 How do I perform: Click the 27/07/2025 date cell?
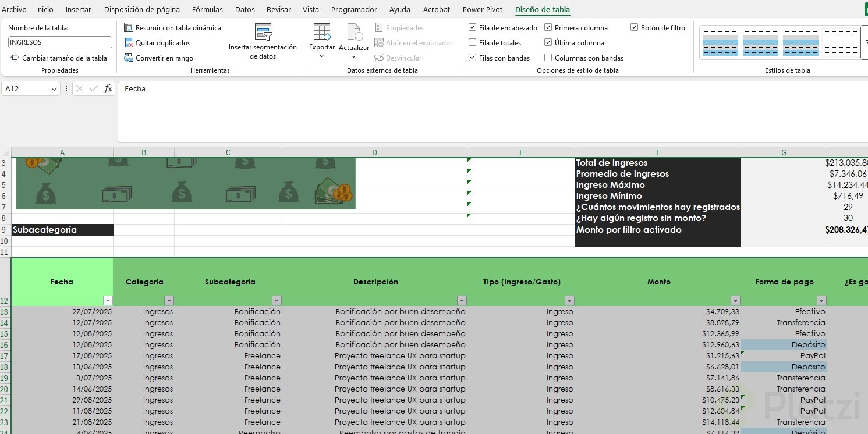62,311
